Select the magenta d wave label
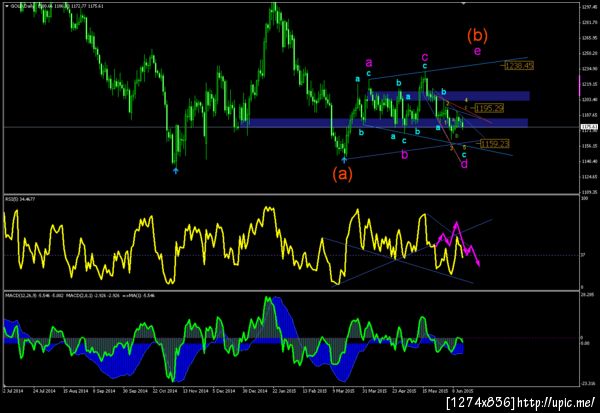The width and height of the screenshot is (600, 413). click(x=464, y=164)
